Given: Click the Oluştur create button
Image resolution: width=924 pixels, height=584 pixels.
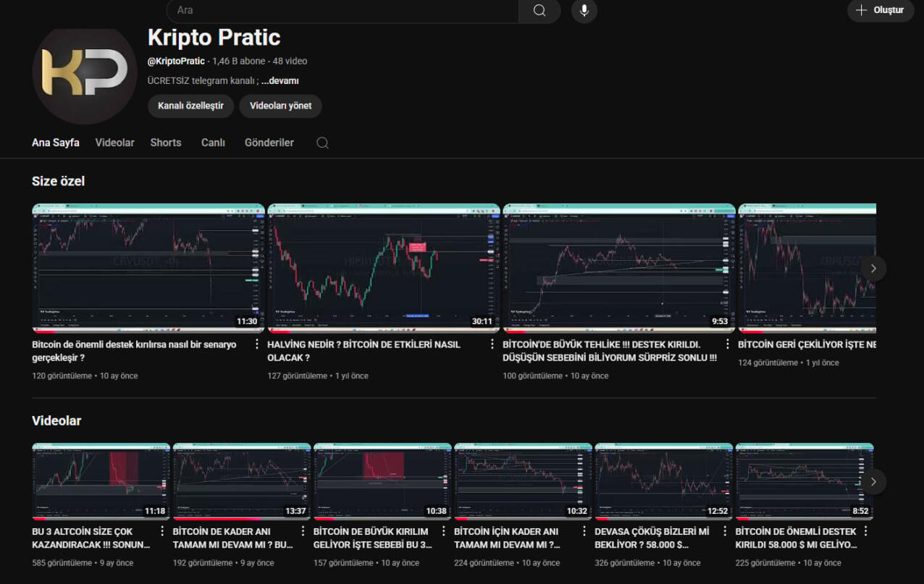Looking at the screenshot, I should 880,10.
